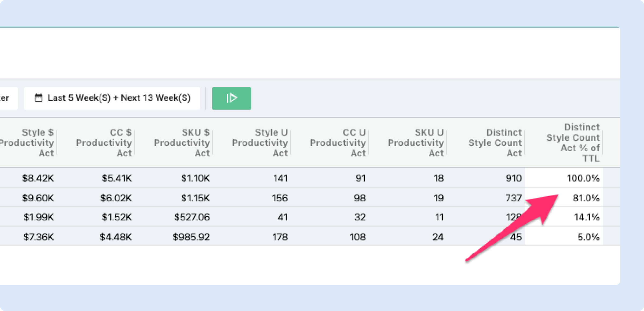Click Style U Productivity Act header
This screenshot has width=644, height=311.
click(x=260, y=143)
